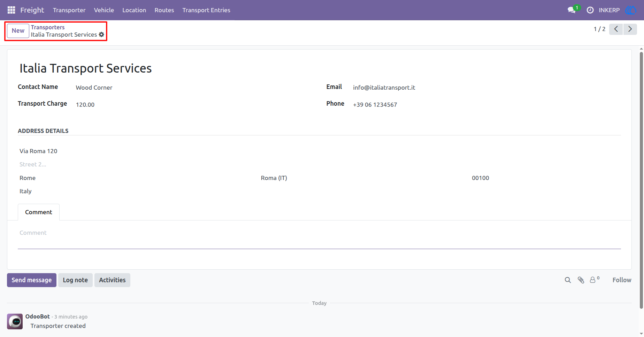Click the OdooBot author name
This screenshot has height=337, width=644.
tap(38, 316)
